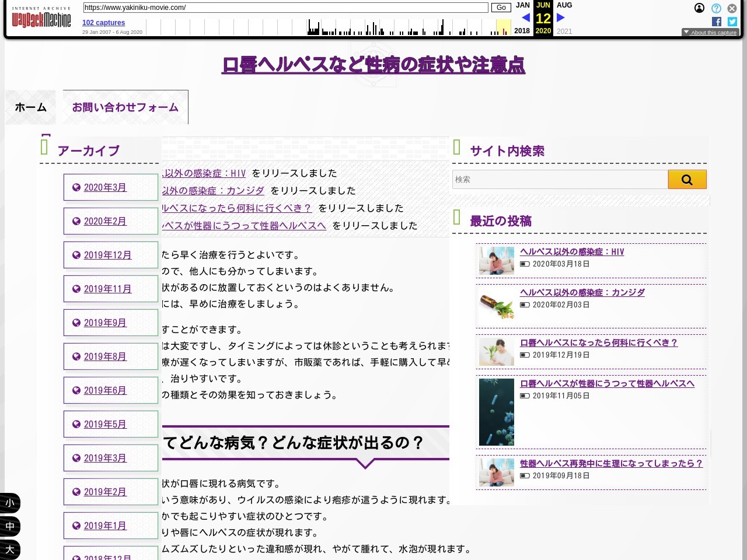Expand the About this capture dropdown
Viewport: 747px width, 560px height.
click(710, 33)
